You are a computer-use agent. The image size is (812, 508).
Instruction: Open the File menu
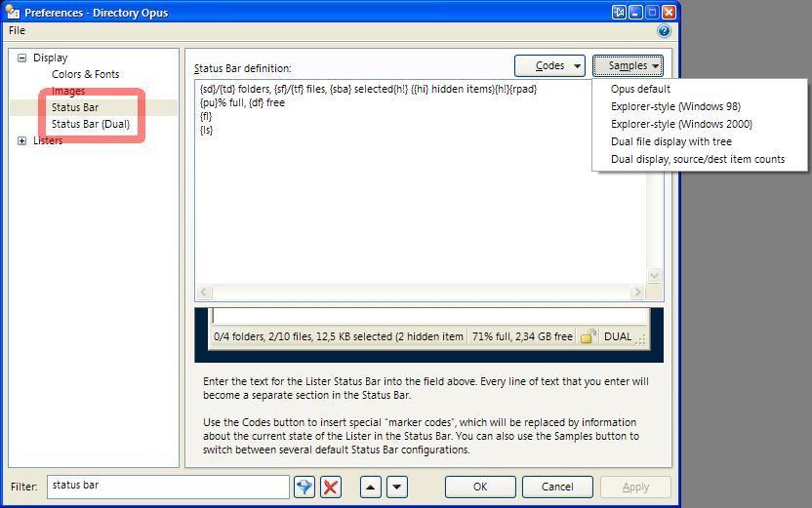tap(17, 30)
